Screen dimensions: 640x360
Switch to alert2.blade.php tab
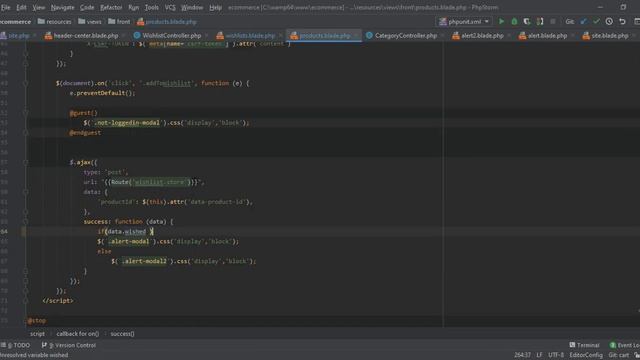pos(482,36)
